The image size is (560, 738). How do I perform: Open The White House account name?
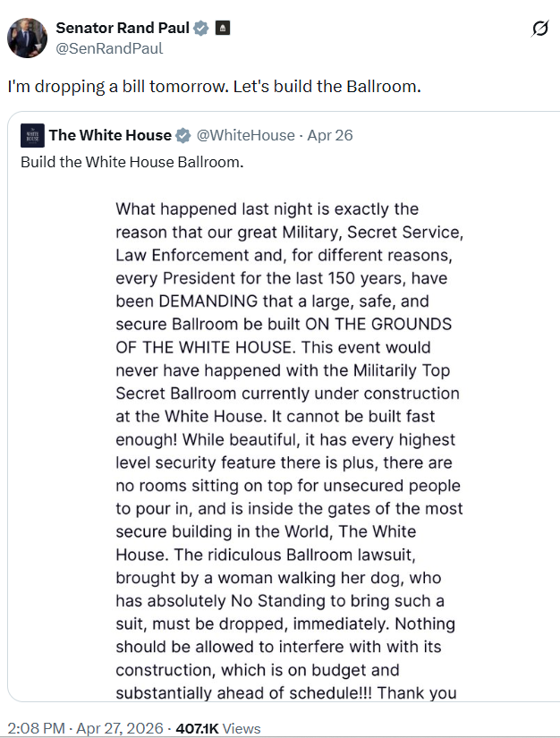[110, 136]
